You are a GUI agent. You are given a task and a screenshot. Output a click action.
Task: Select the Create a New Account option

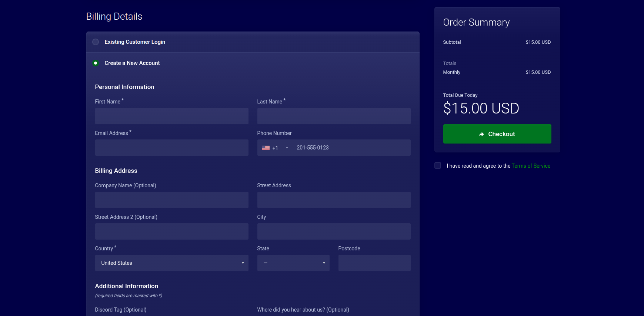click(x=96, y=63)
